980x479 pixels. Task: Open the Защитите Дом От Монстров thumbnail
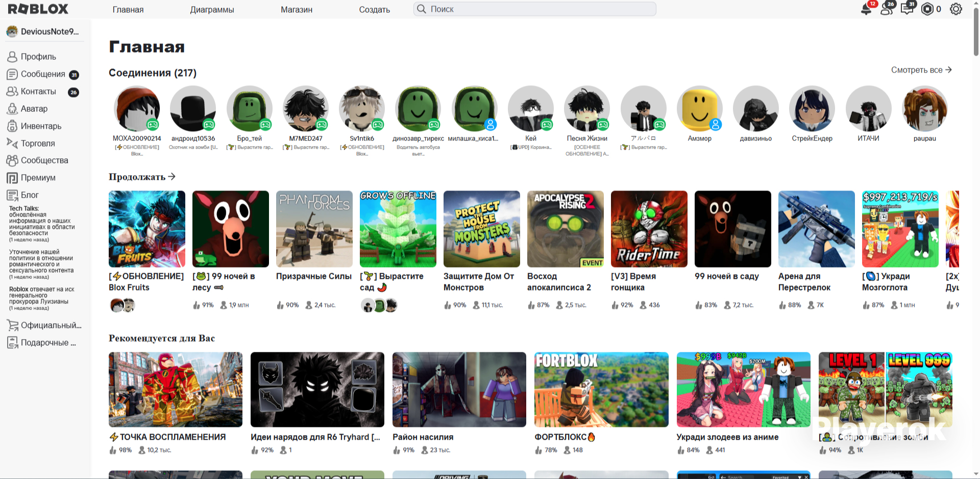pyautogui.click(x=482, y=229)
